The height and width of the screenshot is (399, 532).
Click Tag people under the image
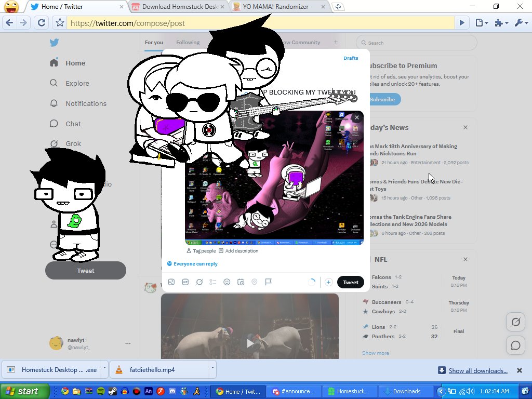tap(201, 251)
